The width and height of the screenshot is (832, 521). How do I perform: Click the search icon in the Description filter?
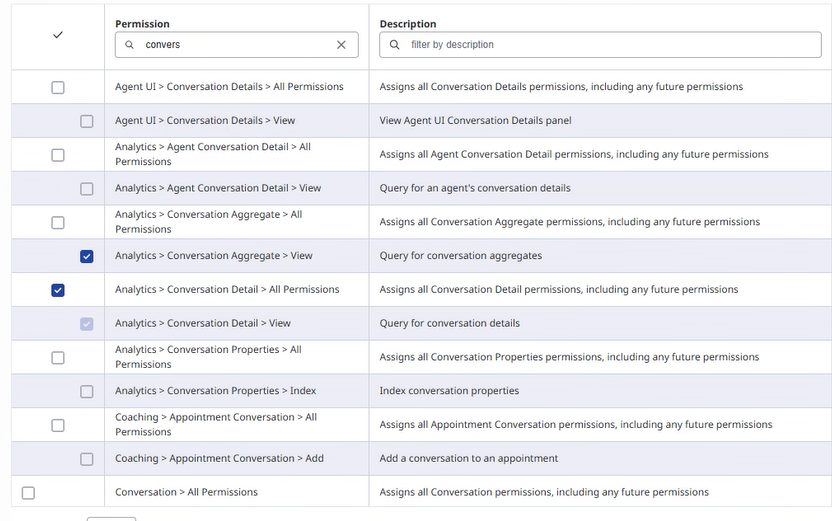point(394,45)
